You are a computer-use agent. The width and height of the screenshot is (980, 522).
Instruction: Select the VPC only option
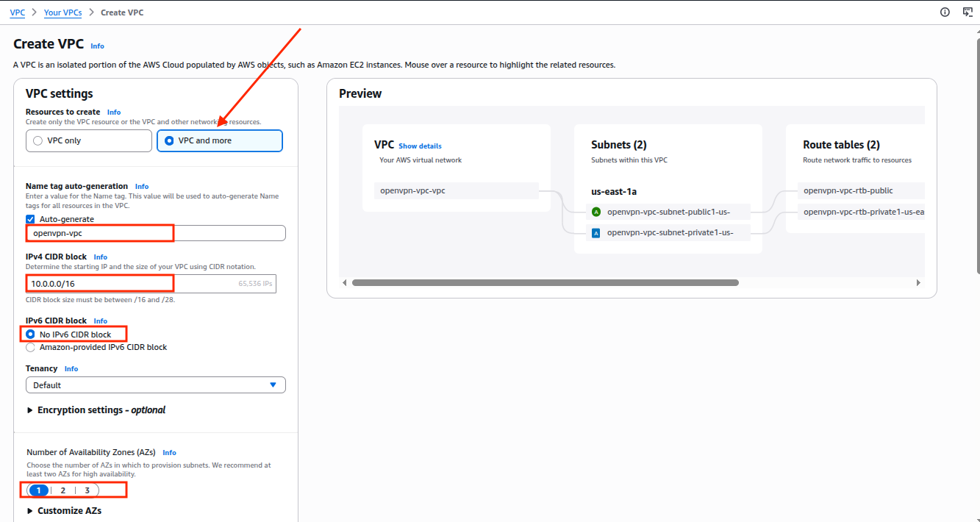coord(37,140)
